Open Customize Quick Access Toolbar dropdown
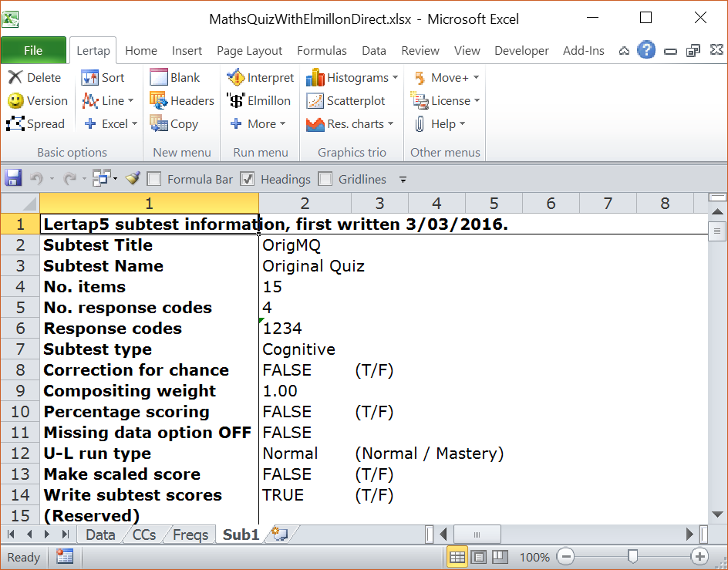This screenshot has height=570, width=728. tap(403, 179)
